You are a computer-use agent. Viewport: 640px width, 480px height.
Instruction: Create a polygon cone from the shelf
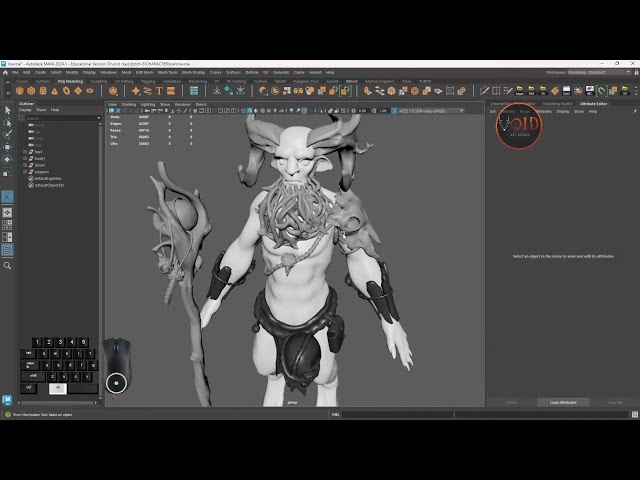tap(55, 91)
